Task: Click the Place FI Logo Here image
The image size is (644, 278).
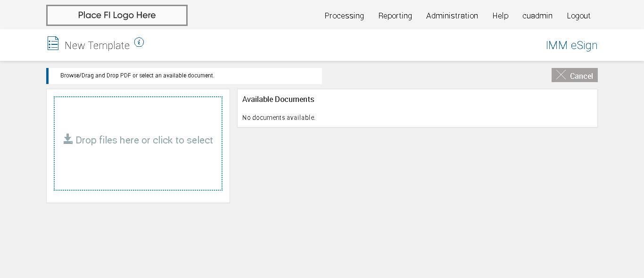Action: pos(117,15)
